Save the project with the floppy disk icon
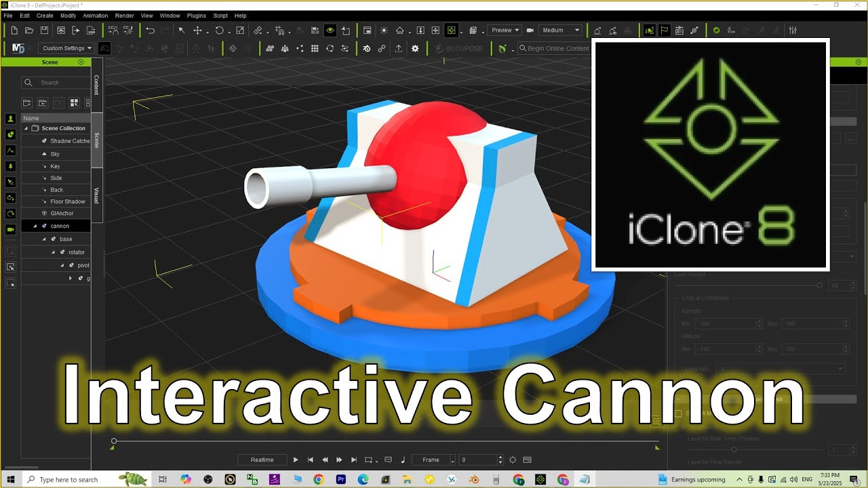The height and width of the screenshot is (488, 868). point(44,30)
